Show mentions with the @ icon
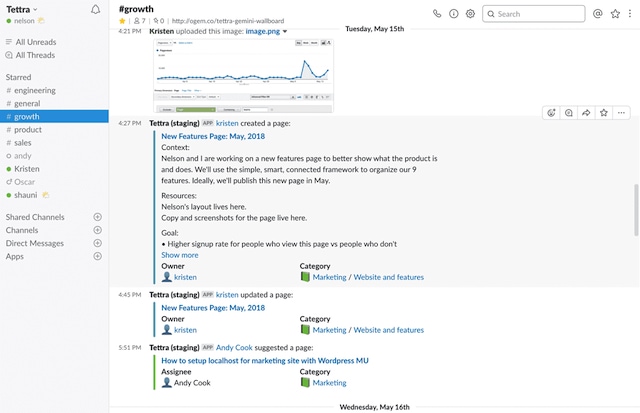This screenshot has height=413, width=640. coord(598,14)
